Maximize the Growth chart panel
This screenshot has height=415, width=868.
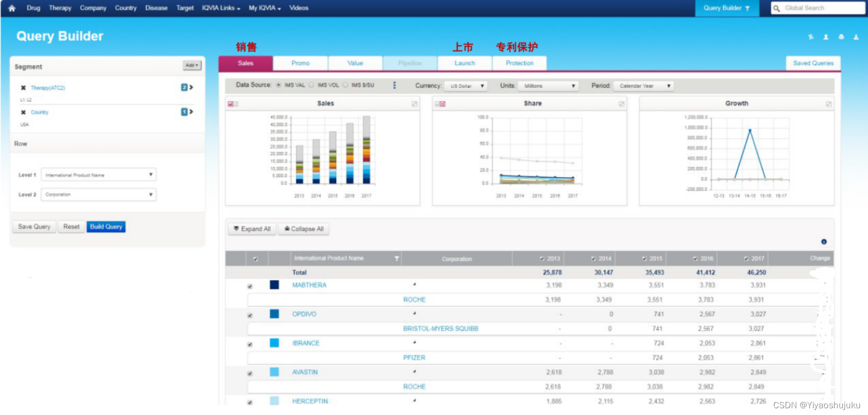(829, 104)
